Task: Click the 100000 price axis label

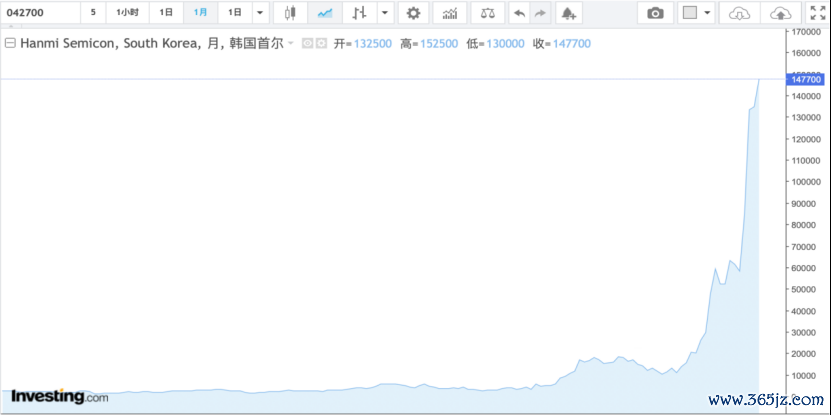Action: click(x=805, y=182)
